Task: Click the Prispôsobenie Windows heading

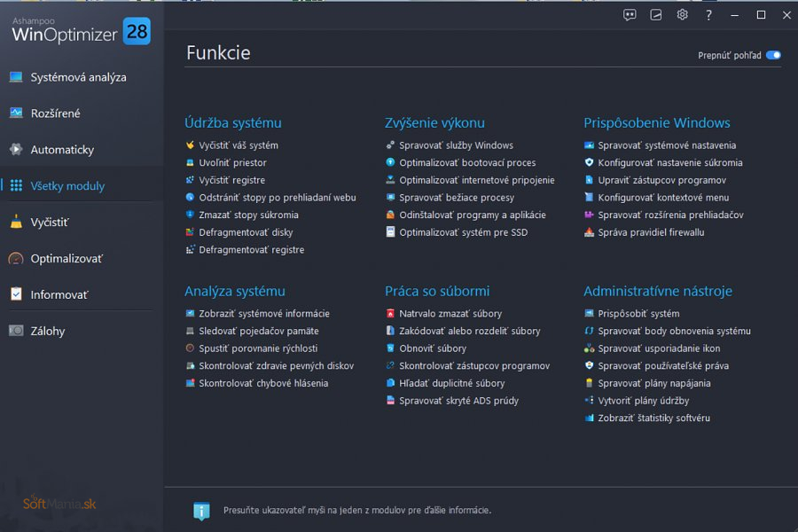Action: [x=656, y=122]
